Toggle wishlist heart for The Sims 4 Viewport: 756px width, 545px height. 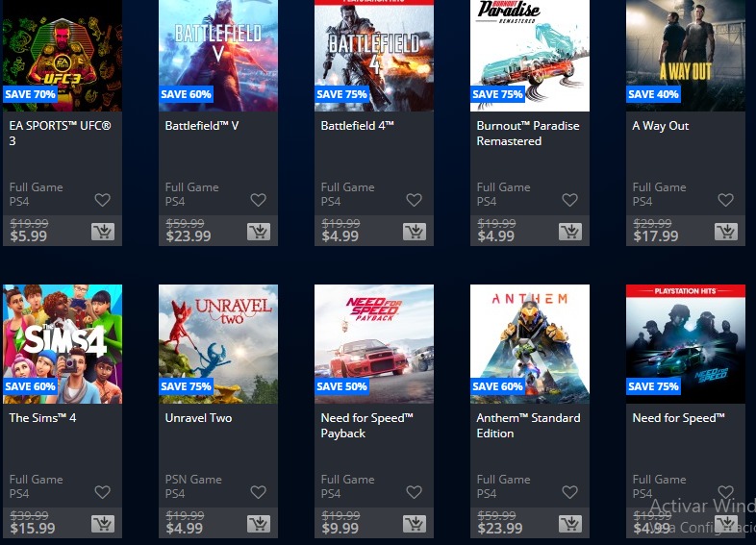(102, 492)
